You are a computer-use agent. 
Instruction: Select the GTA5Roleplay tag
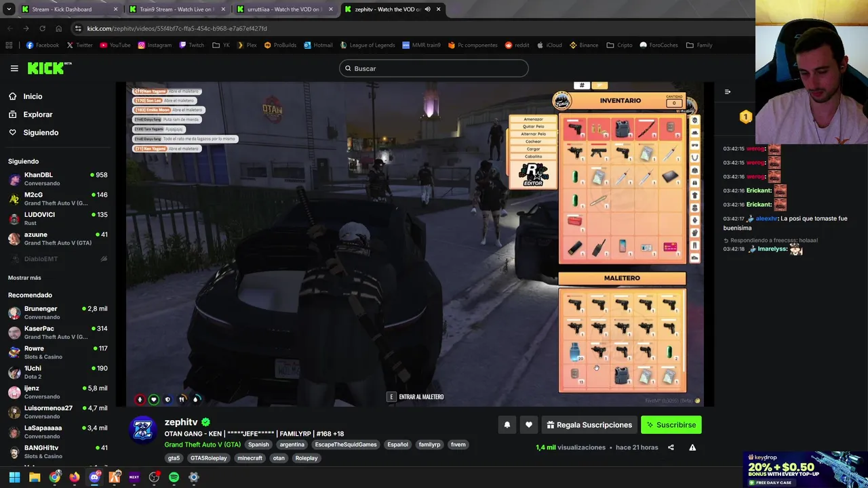pyautogui.click(x=208, y=458)
